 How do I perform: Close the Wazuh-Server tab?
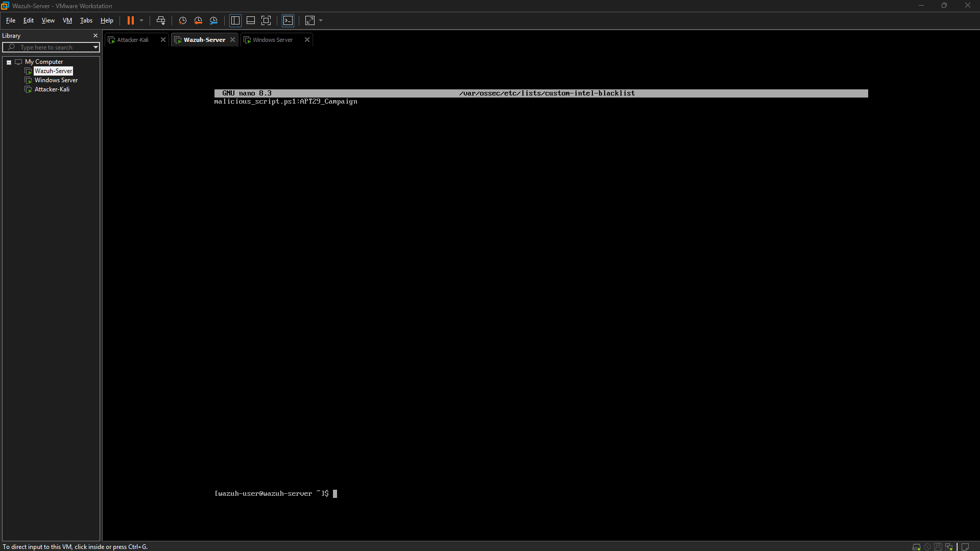click(232, 40)
